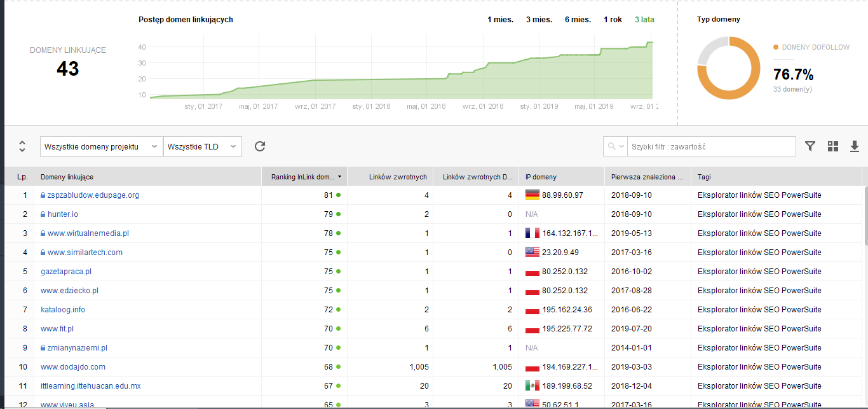This screenshot has width=868, height=409.
Task: Click the vertical table scrollbar
Action: pos(865,216)
